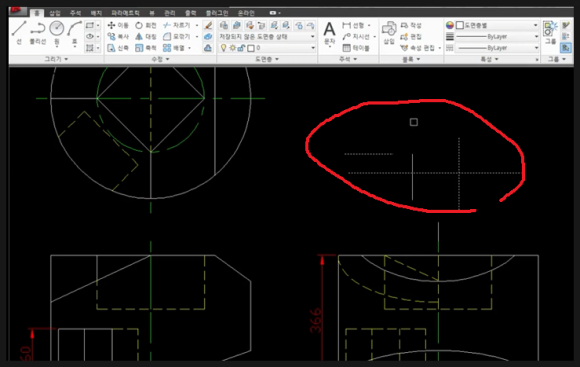
Task: Activate the Trim (자르기) command
Action: (x=176, y=25)
